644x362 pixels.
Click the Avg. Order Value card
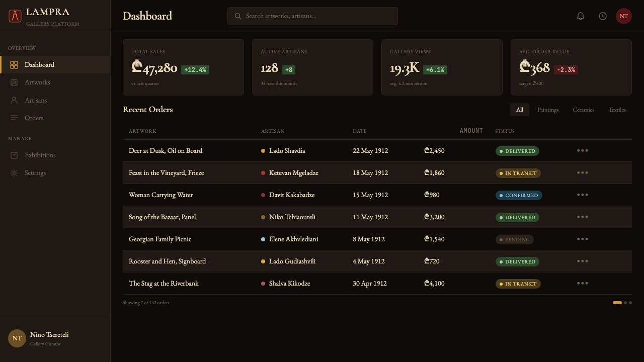point(571,67)
